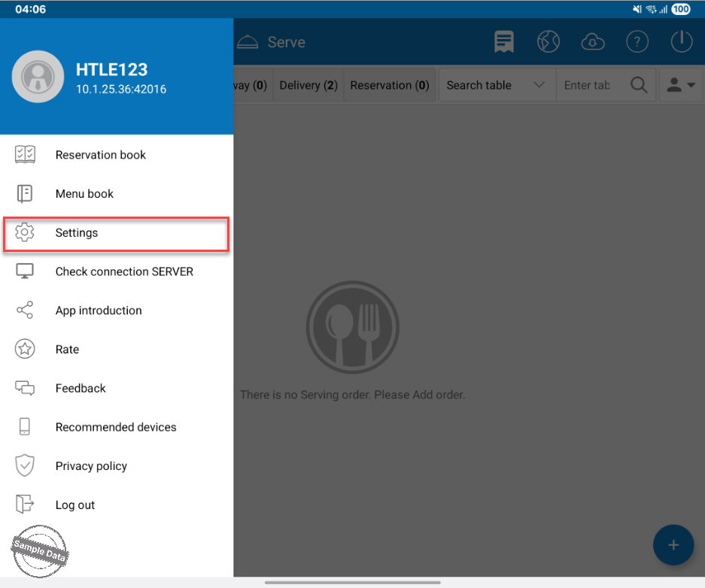Click the search magnifier icon
This screenshot has width=705, height=588.
tap(639, 85)
